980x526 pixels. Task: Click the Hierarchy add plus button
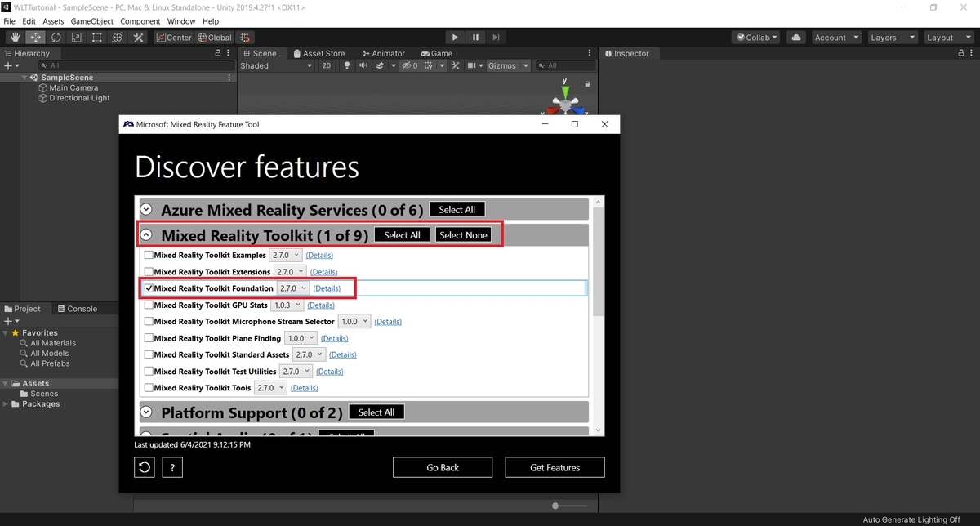(10, 65)
